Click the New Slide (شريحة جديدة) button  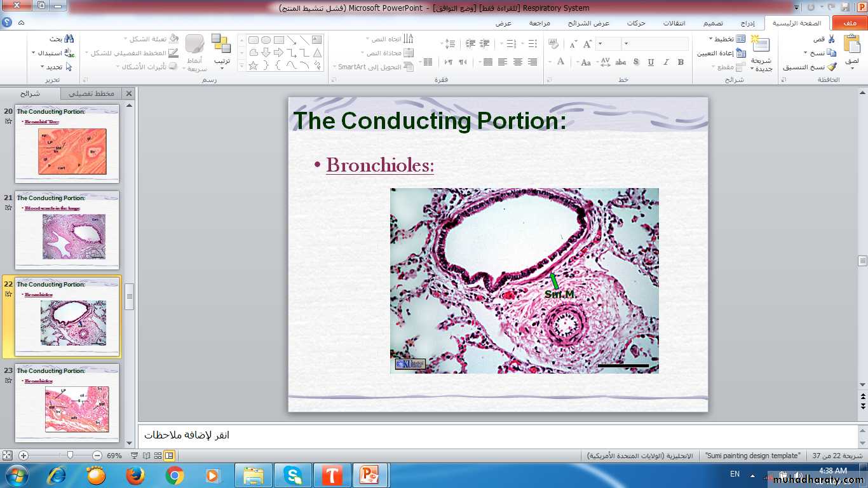click(760, 44)
